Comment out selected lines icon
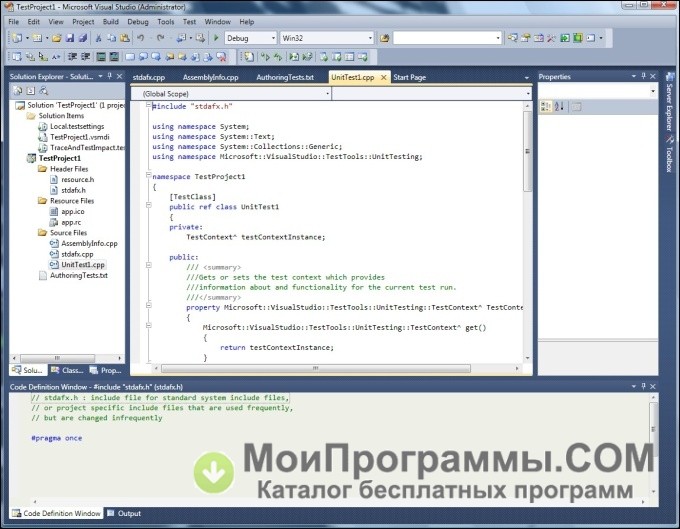 tap(101, 56)
